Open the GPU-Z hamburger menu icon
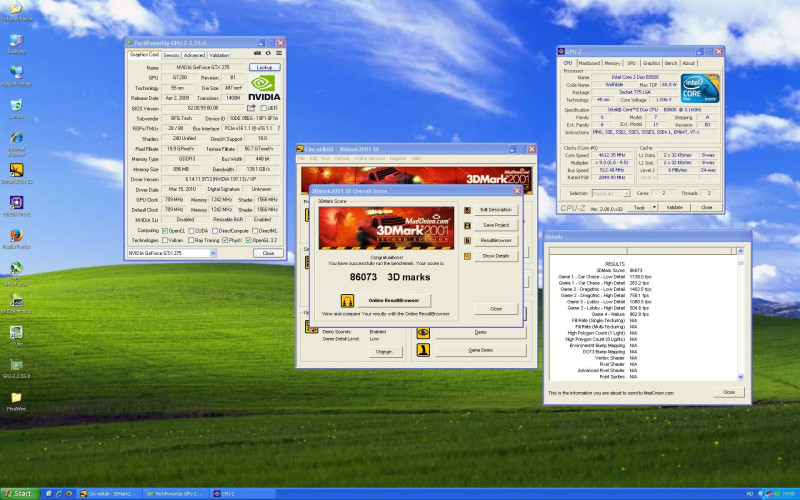 [279, 53]
